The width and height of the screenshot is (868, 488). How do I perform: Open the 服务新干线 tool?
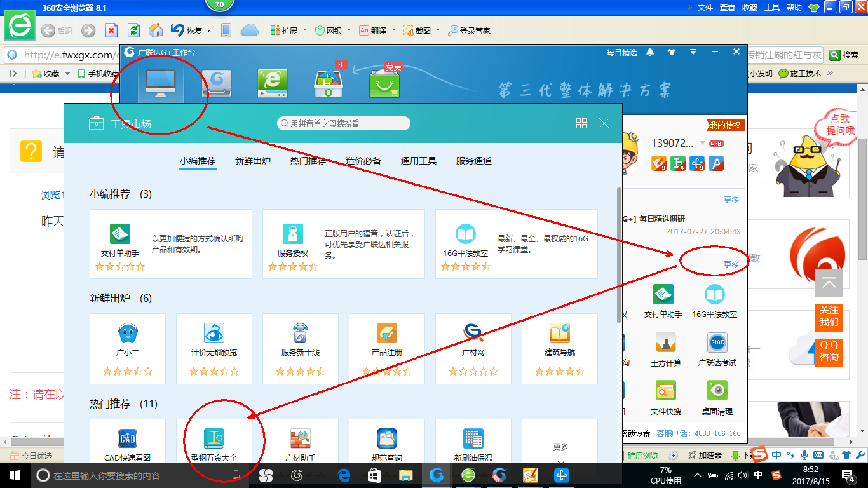(301, 348)
